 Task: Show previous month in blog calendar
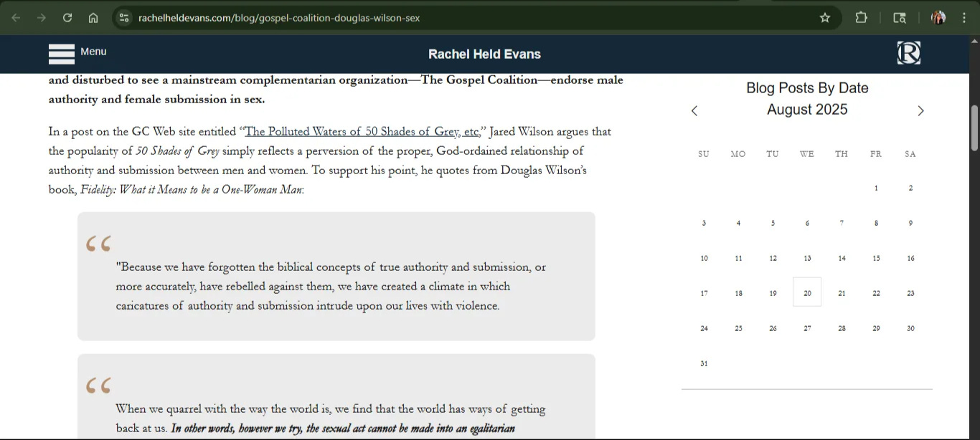coord(694,110)
